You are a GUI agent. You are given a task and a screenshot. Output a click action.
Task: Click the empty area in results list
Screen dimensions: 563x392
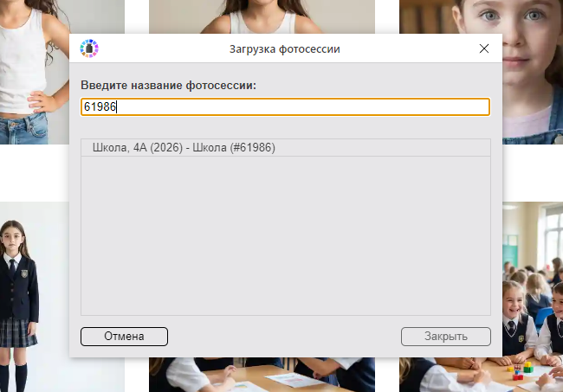click(286, 235)
